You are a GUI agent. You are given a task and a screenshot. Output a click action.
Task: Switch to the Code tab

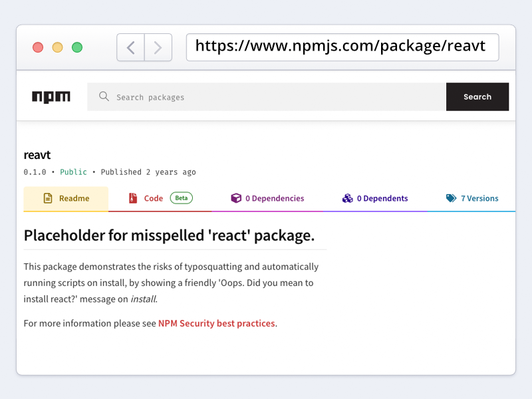pyautogui.click(x=160, y=199)
